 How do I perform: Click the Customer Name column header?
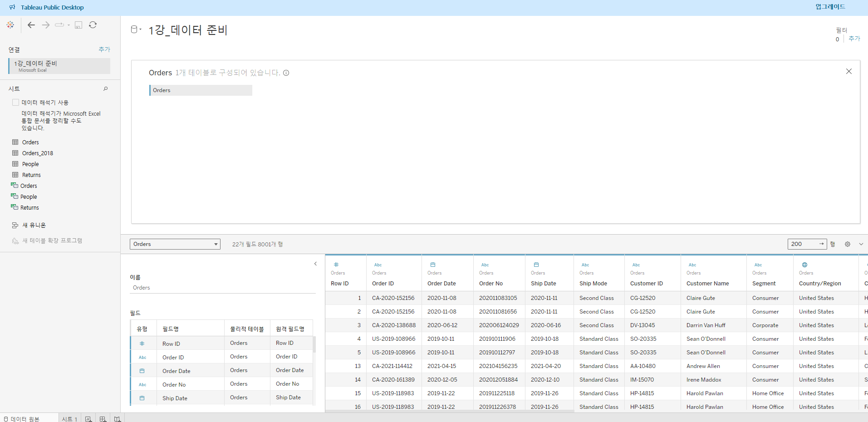708,284
